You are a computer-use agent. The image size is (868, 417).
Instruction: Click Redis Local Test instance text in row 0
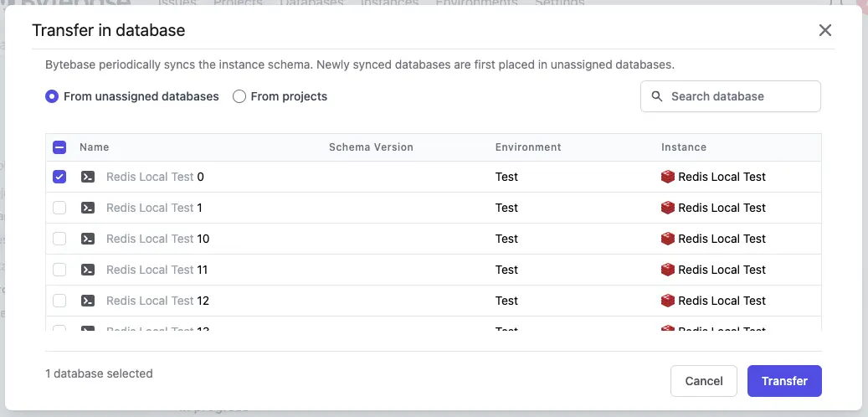(722, 177)
